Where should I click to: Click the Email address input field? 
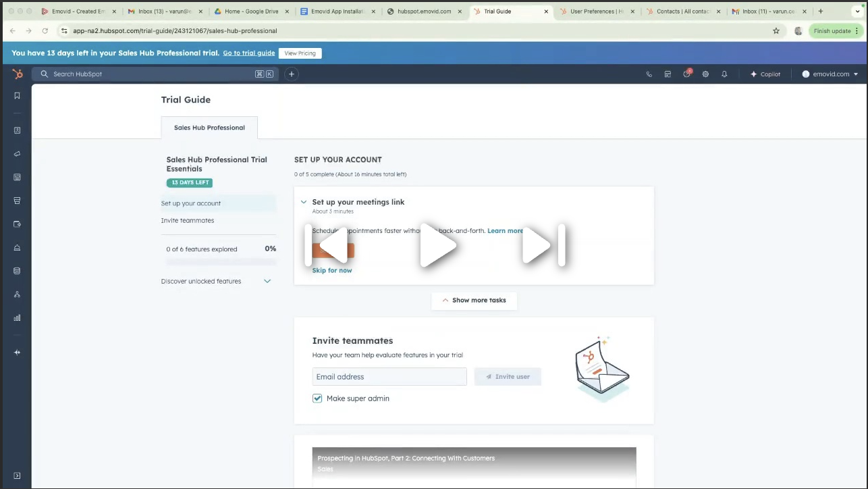click(389, 377)
